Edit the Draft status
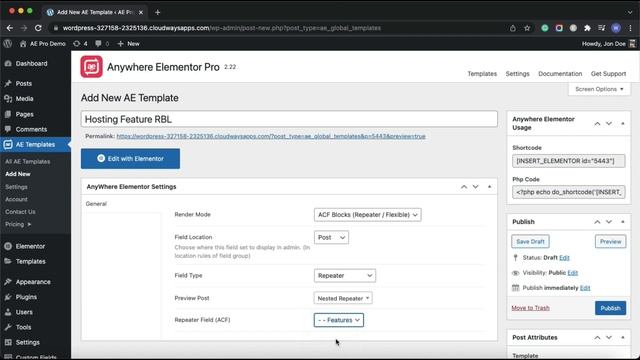 (x=564, y=258)
